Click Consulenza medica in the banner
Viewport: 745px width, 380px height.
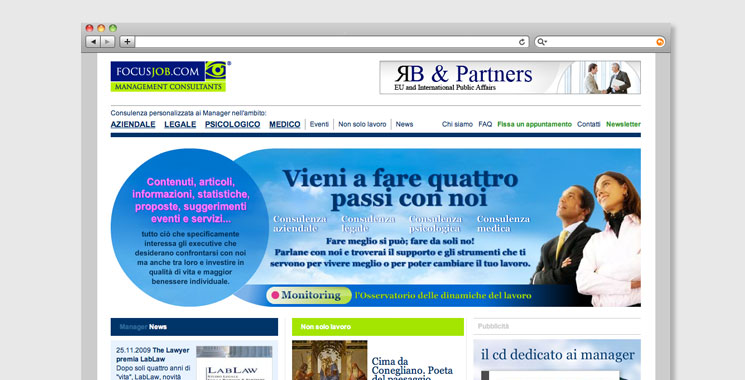coord(503,224)
